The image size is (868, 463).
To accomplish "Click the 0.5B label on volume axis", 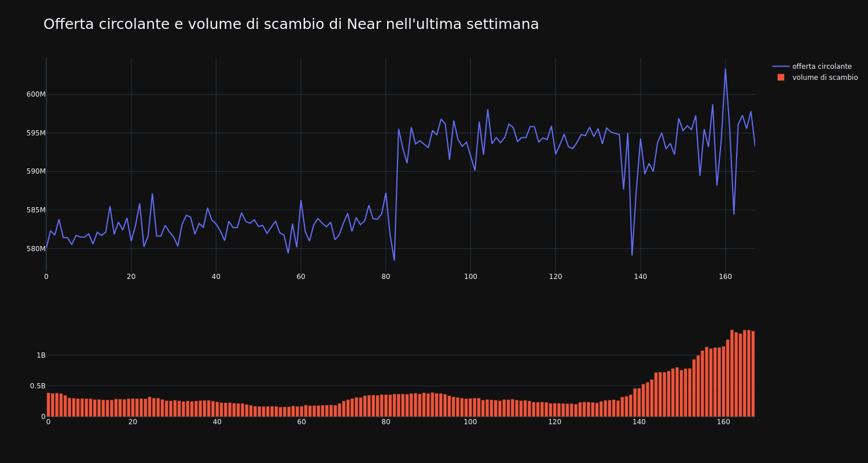I will tap(37, 386).
